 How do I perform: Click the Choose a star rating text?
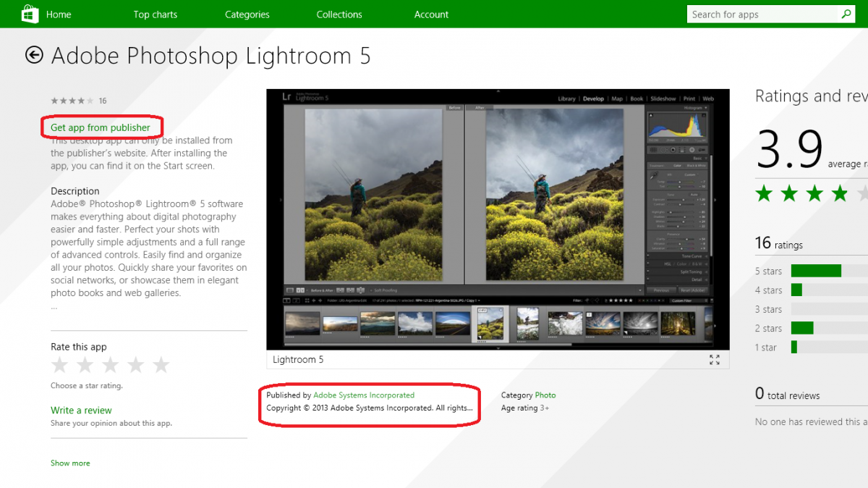pos(87,386)
